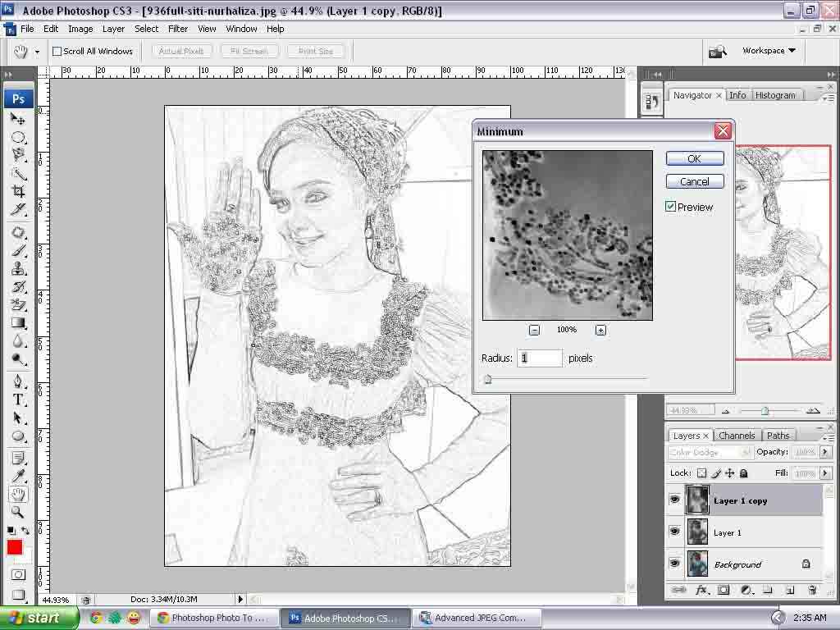Open the status bar info arrow menu
This screenshot has height=630, width=840.
240,599
